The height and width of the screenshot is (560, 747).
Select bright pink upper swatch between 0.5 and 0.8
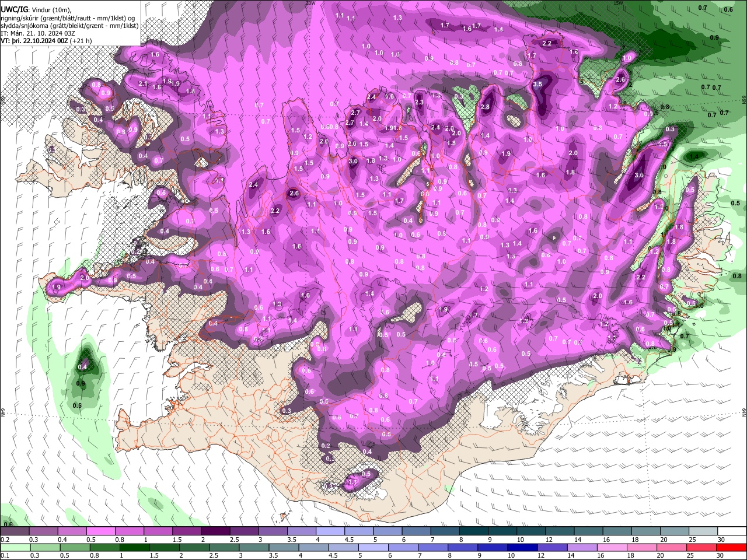click(x=100, y=531)
